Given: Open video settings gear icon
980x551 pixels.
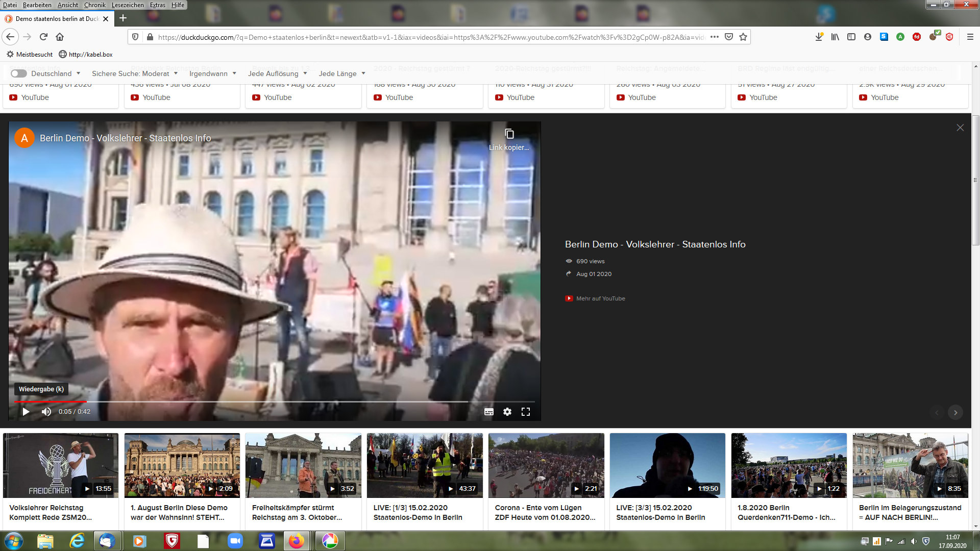Looking at the screenshot, I should 507,412.
